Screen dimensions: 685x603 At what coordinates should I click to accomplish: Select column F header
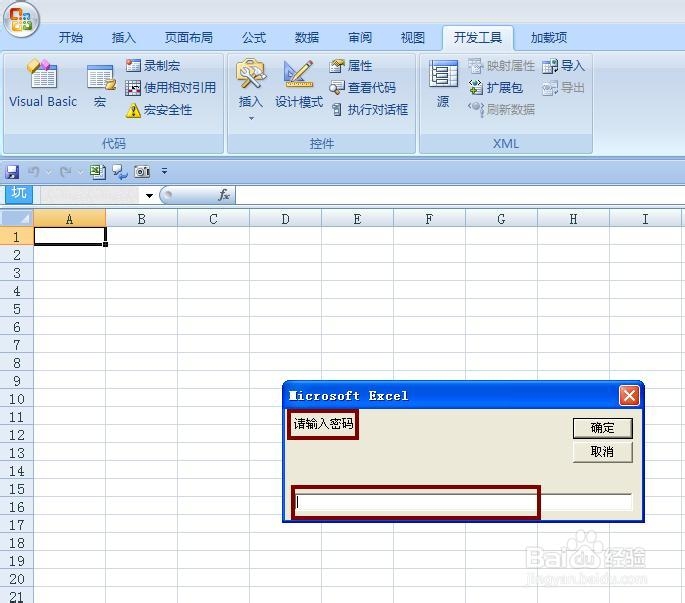429,219
